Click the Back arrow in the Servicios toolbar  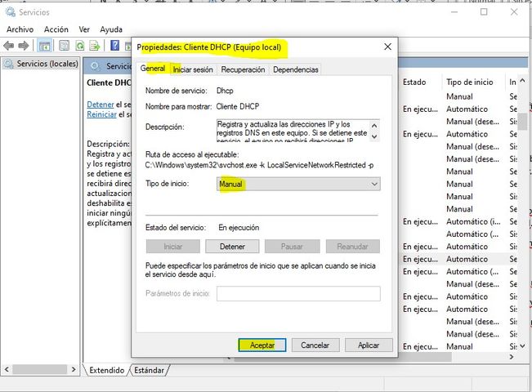9,46
